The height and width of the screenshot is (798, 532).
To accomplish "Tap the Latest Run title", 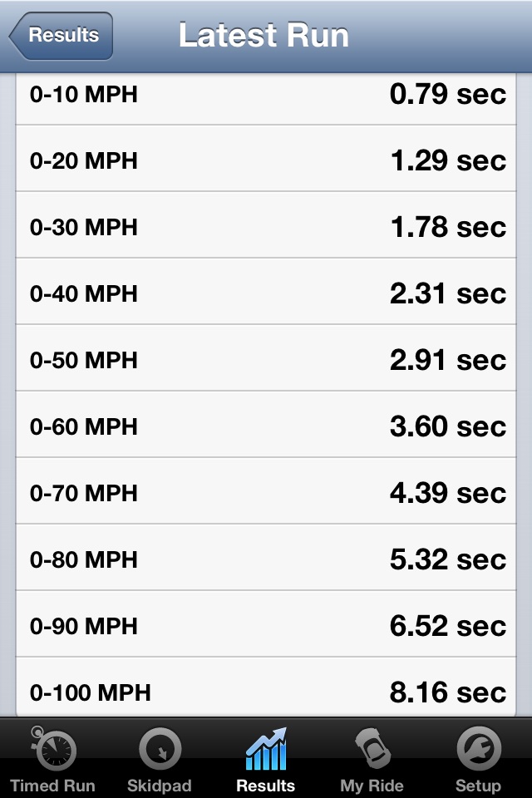I will click(x=264, y=36).
